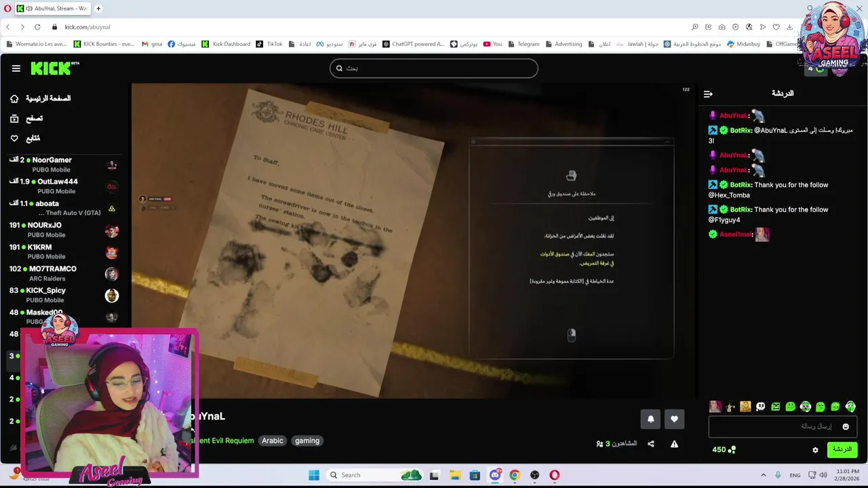Insert the Arabic coffee pot emote

pyautogui.click(x=730, y=407)
